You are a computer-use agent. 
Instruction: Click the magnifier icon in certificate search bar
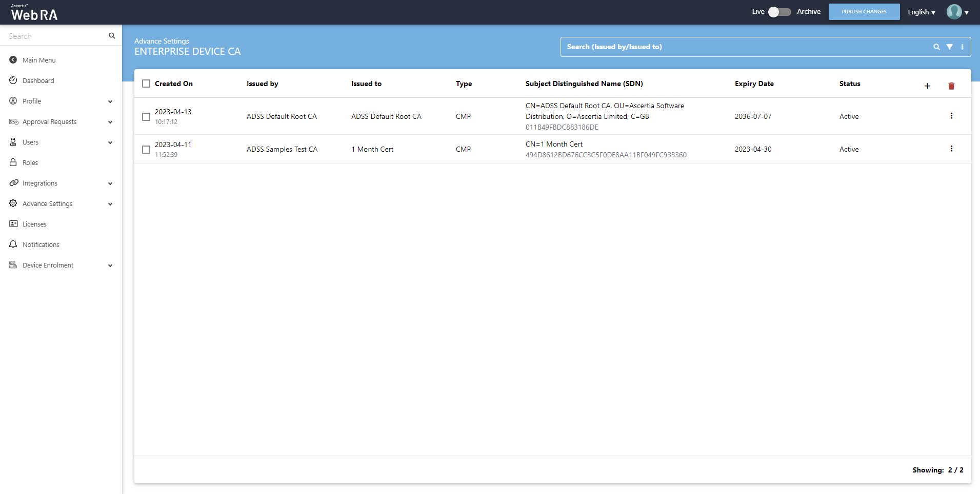tap(936, 47)
